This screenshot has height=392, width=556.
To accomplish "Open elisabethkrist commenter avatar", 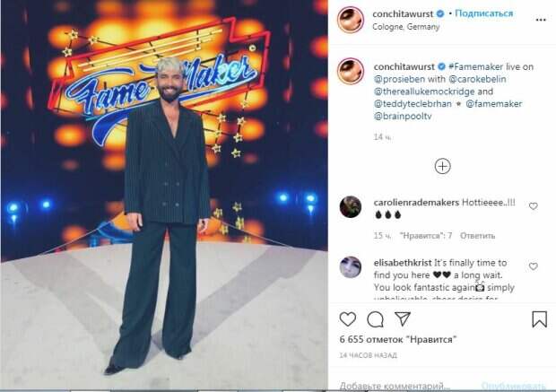I will (351, 266).
